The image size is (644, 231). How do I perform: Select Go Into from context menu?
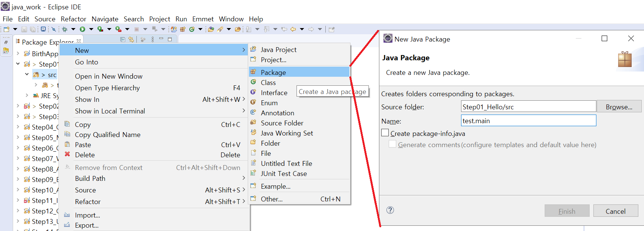(154, 62)
